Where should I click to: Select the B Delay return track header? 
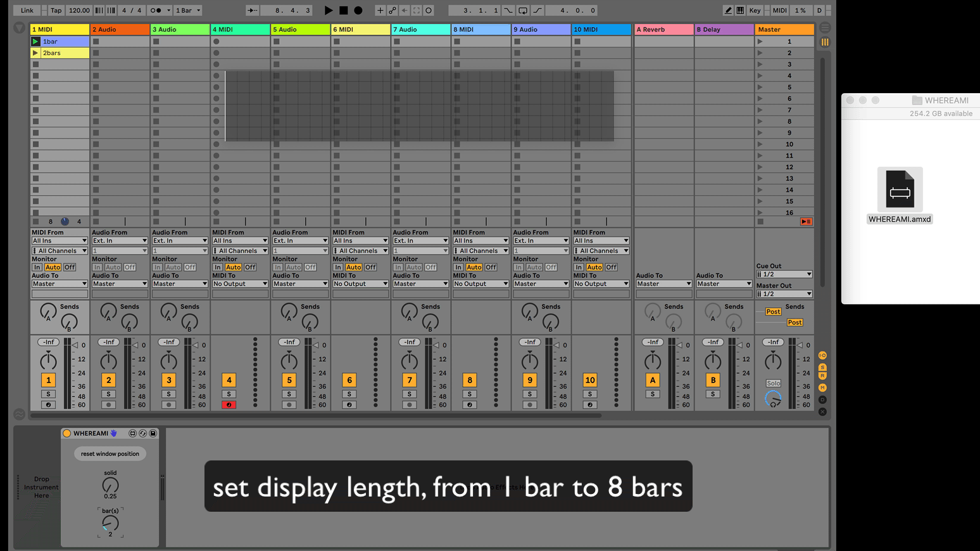point(724,29)
